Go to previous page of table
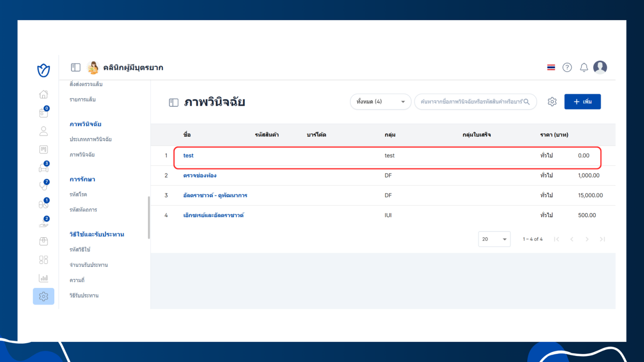644x362 pixels. (572, 239)
